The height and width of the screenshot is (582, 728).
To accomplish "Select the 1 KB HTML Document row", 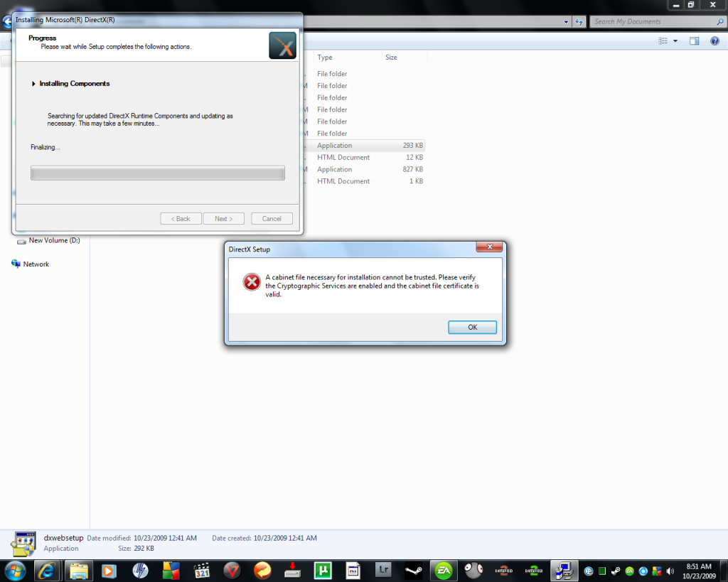I will 365,181.
